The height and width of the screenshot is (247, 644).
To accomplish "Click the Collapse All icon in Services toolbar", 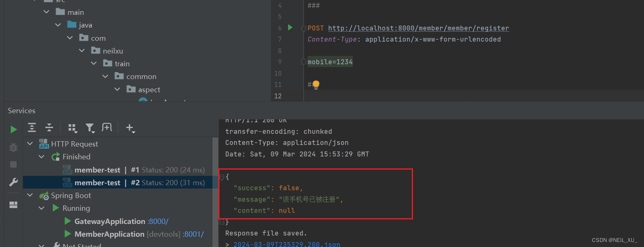I will (49, 128).
